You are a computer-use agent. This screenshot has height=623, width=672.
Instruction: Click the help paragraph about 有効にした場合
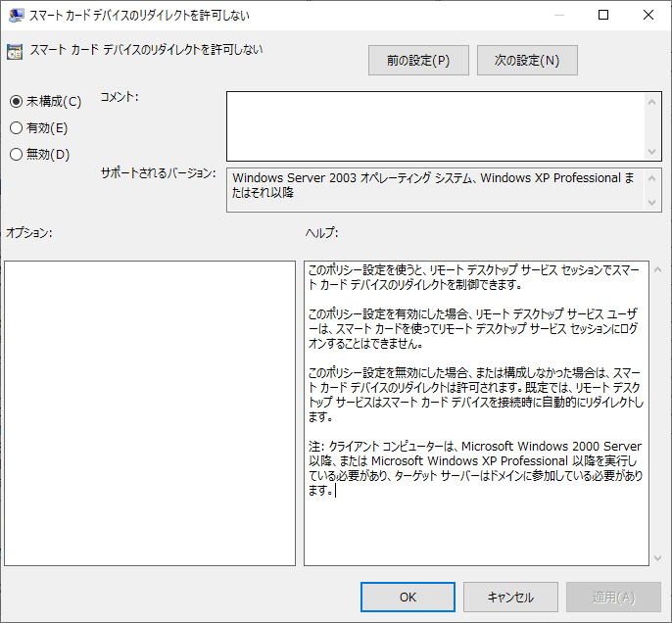pyautogui.click(x=473, y=328)
